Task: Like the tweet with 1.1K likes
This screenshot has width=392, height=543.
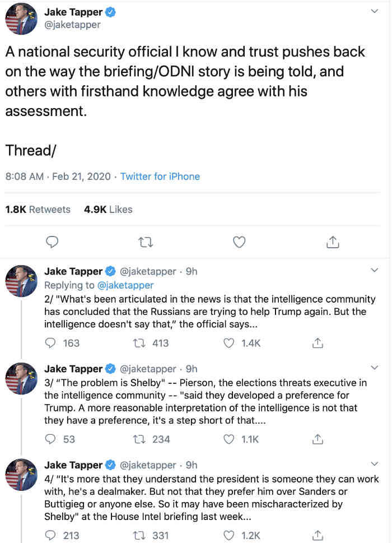Action: 228,439
